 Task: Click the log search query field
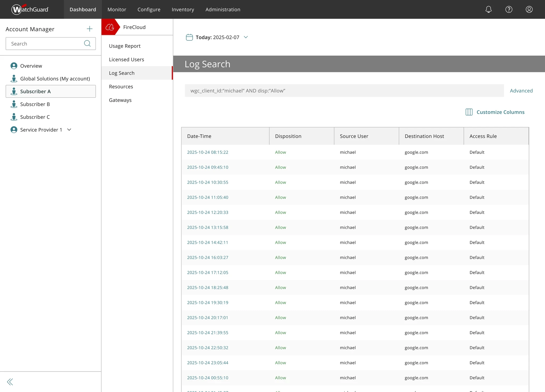(344, 91)
